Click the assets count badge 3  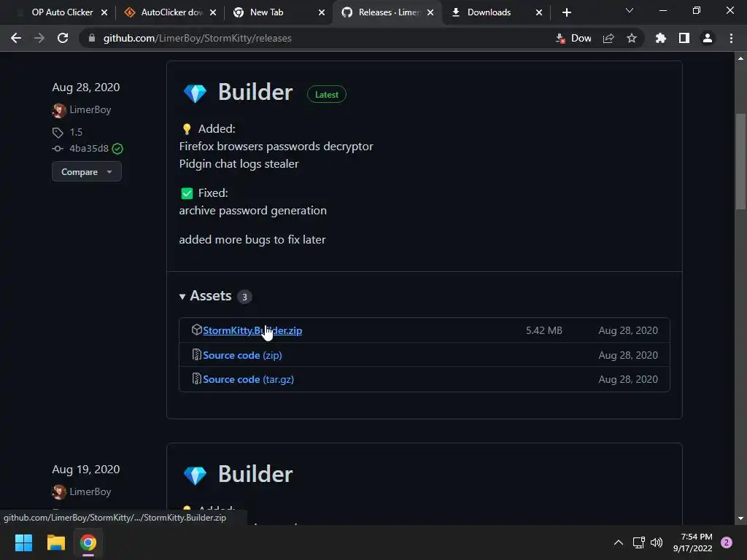244,297
